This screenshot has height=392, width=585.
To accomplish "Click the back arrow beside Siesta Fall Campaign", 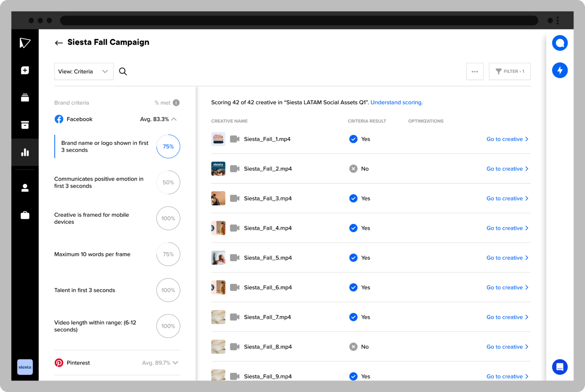I will (59, 43).
